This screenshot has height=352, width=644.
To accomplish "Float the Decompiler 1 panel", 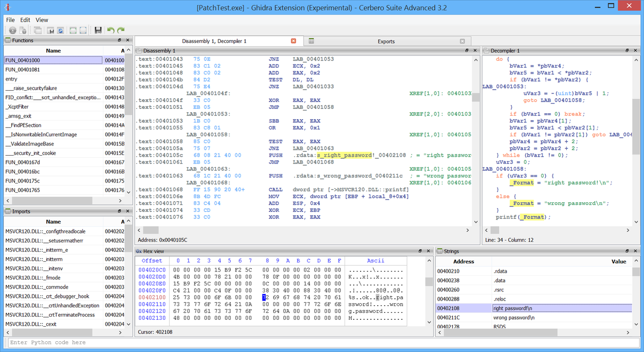I will (x=626, y=50).
